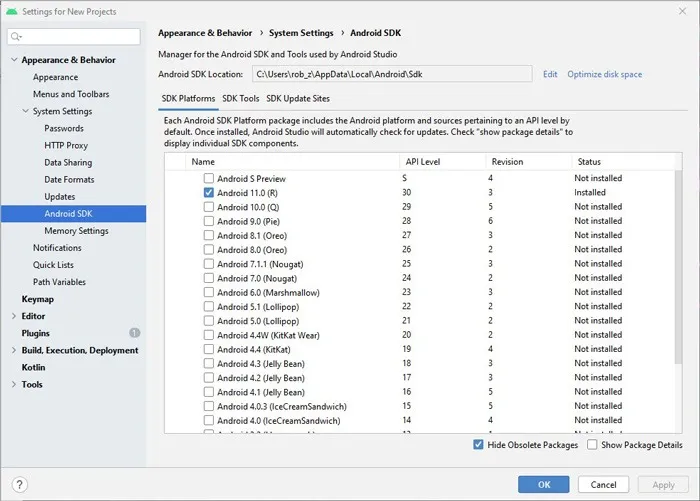Click the OK button
Image resolution: width=700 pixels, height=501 pixels.
tap(543, 484)
